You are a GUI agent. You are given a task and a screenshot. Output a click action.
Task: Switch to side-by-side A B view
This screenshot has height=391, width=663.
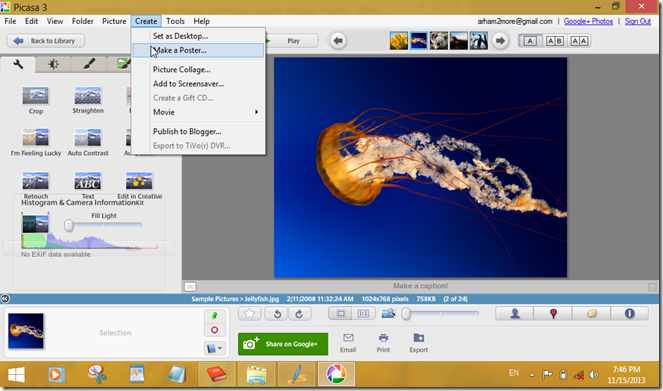[555, 41]
